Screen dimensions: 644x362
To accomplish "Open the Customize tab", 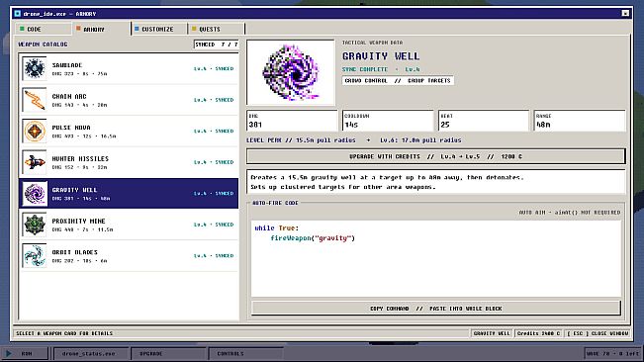I will coord(159,29).
